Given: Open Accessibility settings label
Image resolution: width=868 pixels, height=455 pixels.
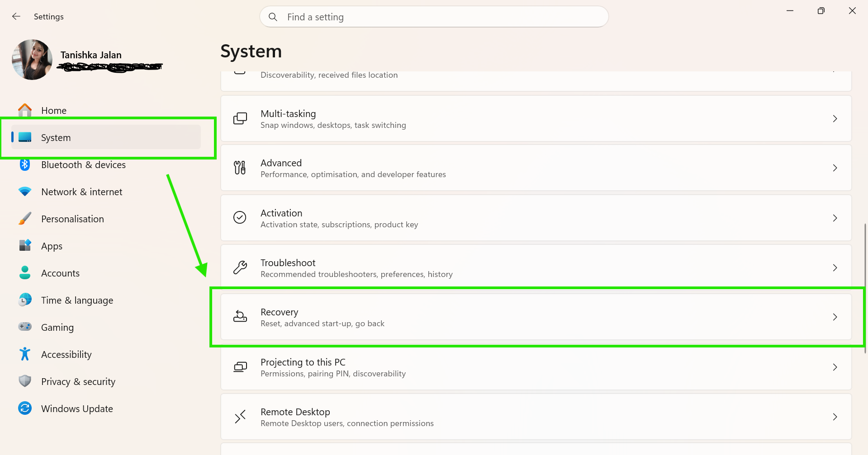Looking at the screenshot, I should (66, 355).
